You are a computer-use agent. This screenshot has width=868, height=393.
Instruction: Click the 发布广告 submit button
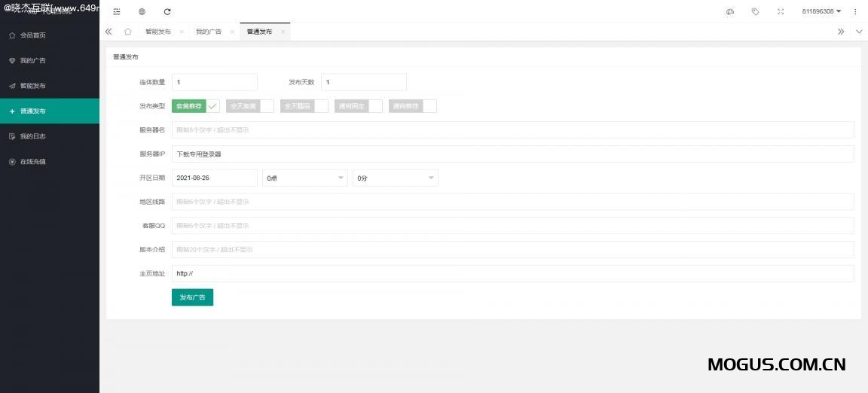pyautogui.click(x=192, y=297)
